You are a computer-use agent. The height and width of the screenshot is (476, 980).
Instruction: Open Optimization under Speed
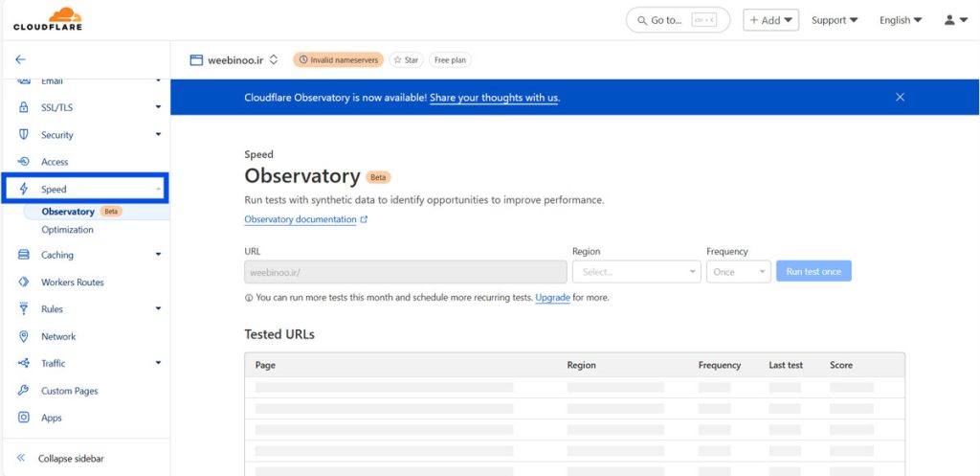[67, 230]
